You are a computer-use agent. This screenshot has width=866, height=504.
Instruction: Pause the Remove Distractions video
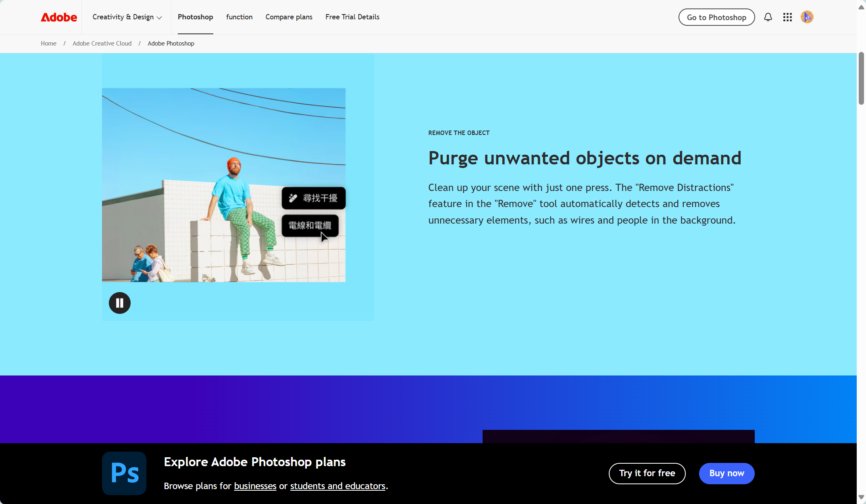(120, 303)
